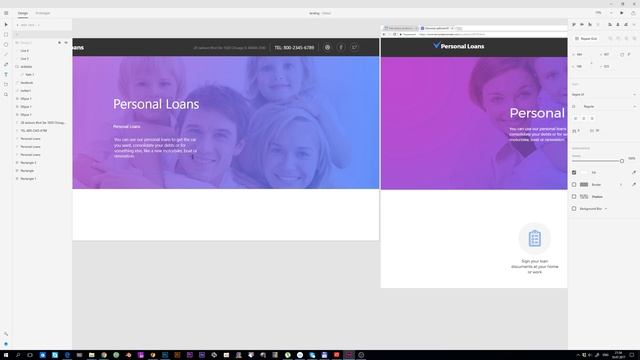Open the Windows Start menu

click(x=6, y=355)
